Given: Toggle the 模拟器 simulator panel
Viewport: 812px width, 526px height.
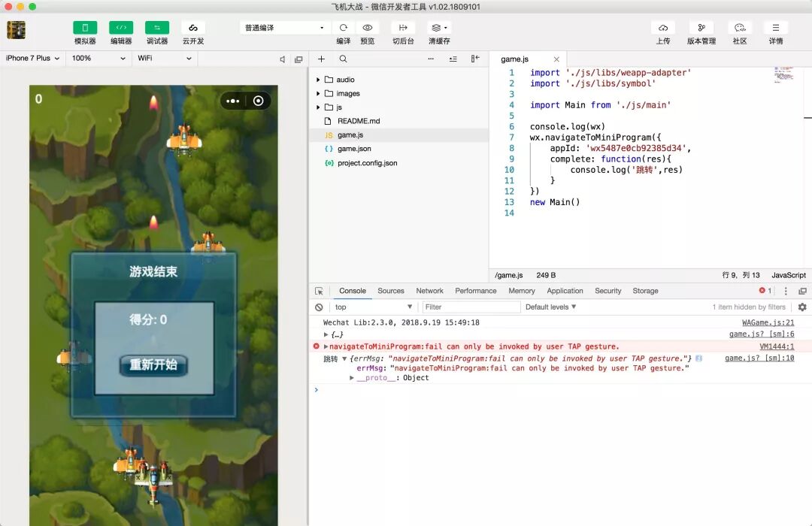Looking at the screenshot, I should pyautogui.click(x=85, y=28).
